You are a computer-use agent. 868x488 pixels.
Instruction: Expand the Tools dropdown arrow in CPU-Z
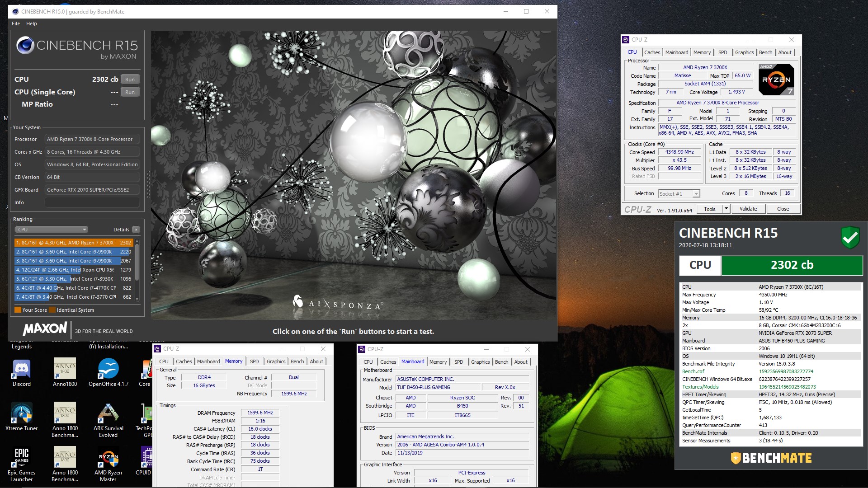[x=726, y=209]
